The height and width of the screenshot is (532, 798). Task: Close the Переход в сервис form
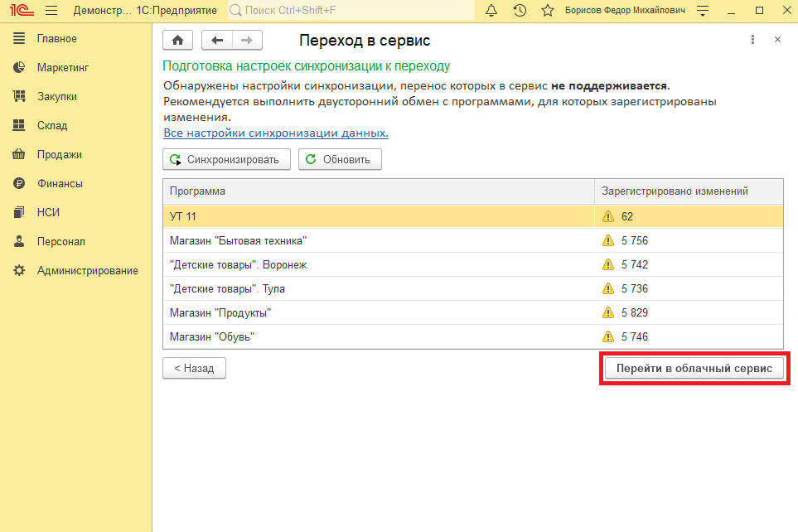coord(777,40)
